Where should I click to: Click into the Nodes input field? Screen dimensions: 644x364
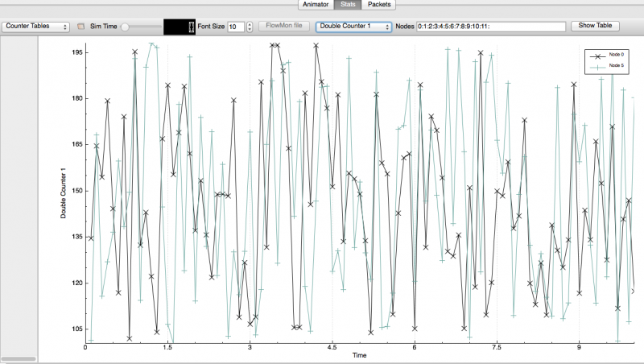[491, 27]
